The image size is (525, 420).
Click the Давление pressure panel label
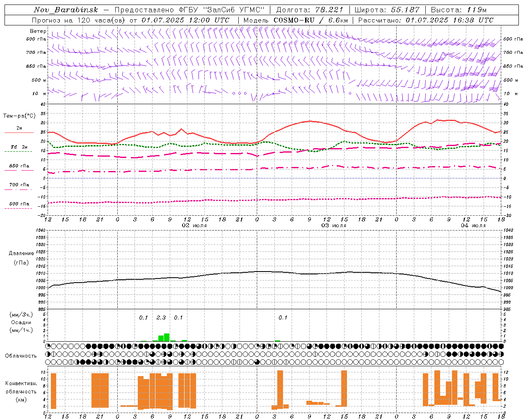point(21,253)
